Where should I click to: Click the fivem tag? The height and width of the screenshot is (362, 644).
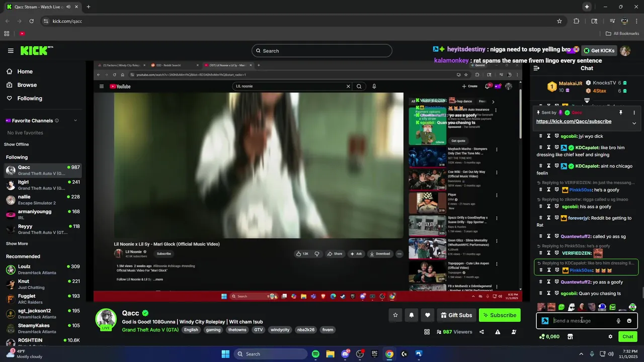[x=328, y=330]
